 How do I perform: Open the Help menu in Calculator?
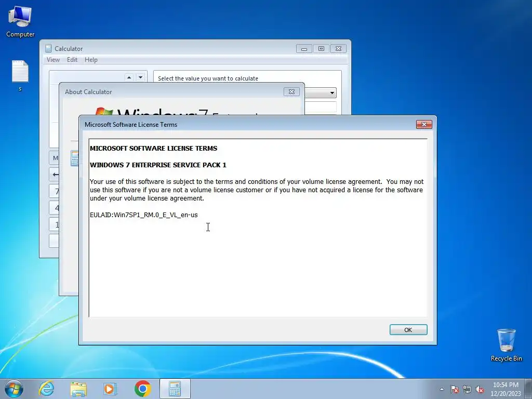click(91, 60)
